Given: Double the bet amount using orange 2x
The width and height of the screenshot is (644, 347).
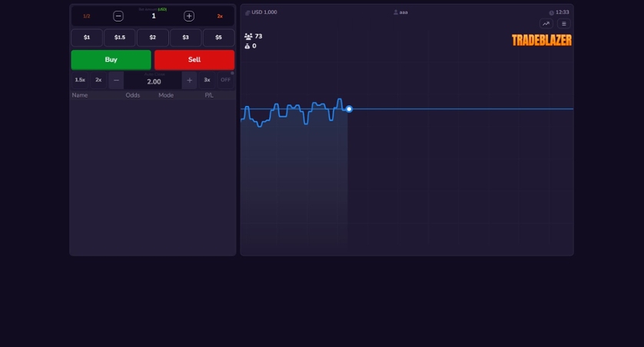Looking at the screenshot, I should (x=220, y=16).
